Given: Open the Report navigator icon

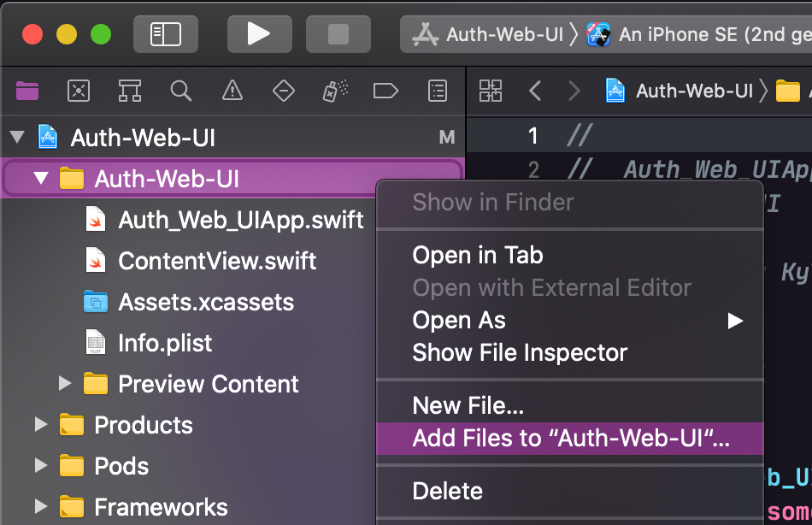Looking at the screenshot, I should [438, 91].
